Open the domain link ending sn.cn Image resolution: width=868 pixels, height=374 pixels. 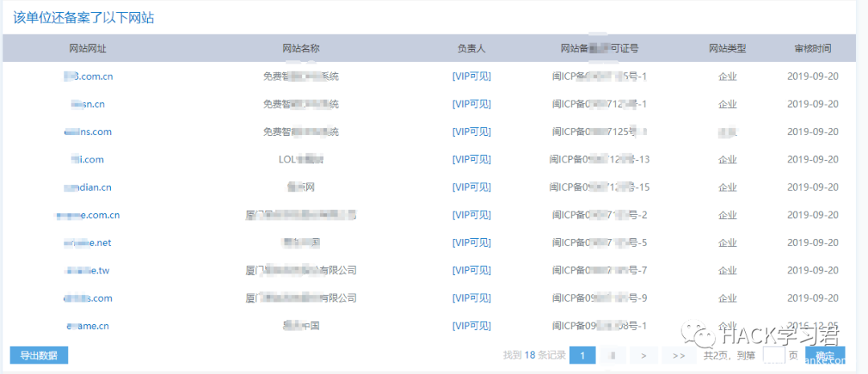point(88,105)
